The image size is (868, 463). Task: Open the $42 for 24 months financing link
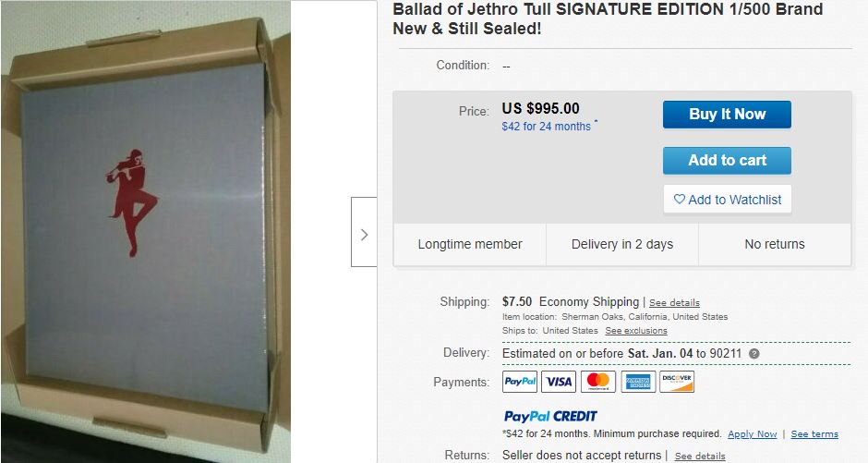(x=547, y=127)
